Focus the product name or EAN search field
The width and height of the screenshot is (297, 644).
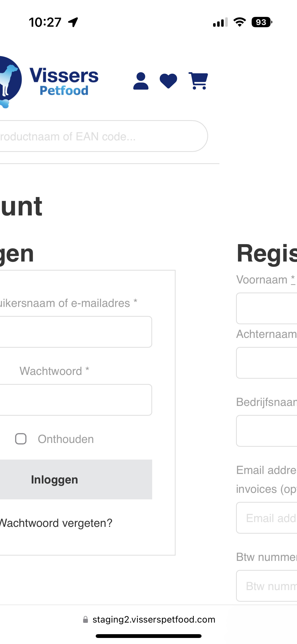[101, 136]
